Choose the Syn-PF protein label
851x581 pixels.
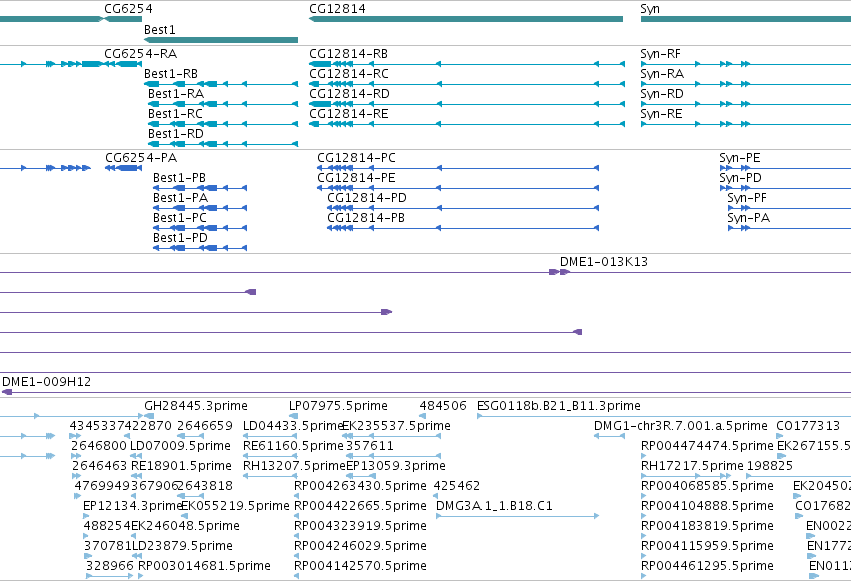coord(747,198)
